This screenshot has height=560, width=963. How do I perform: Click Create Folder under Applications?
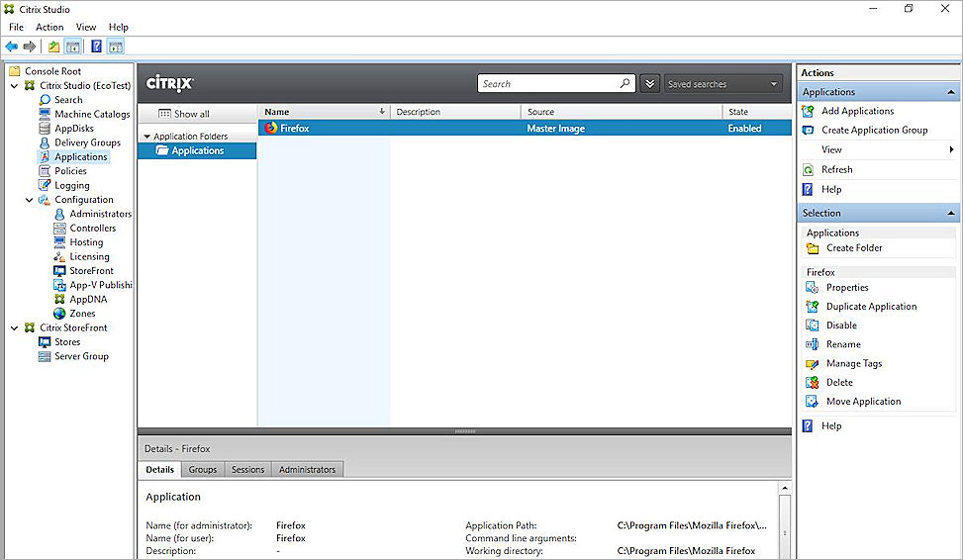(x=853, y=248)
